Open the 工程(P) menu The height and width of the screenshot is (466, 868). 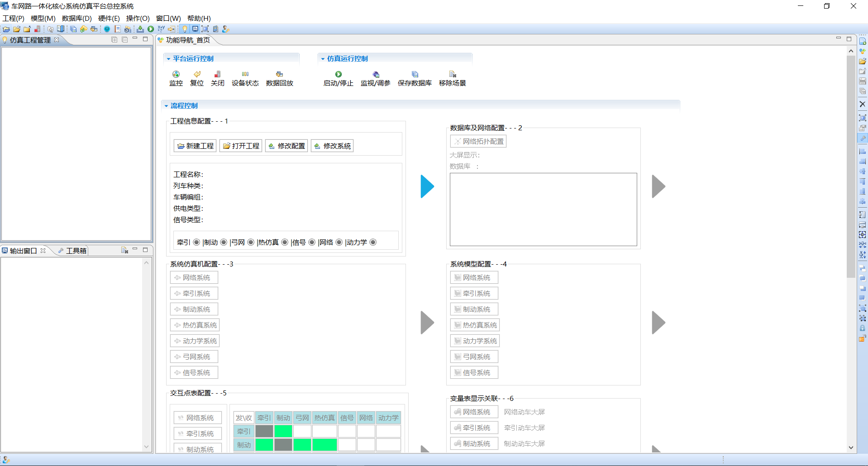[14, 19]
